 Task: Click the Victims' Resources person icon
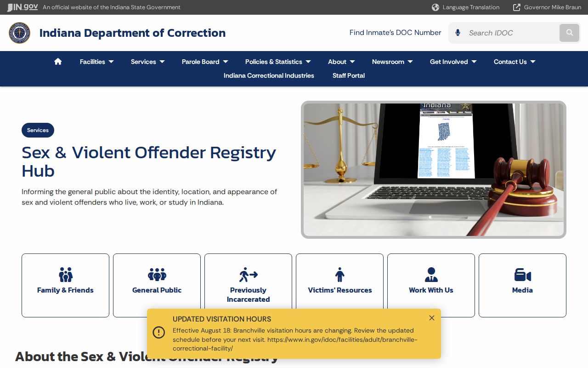(x=340, y=275)
